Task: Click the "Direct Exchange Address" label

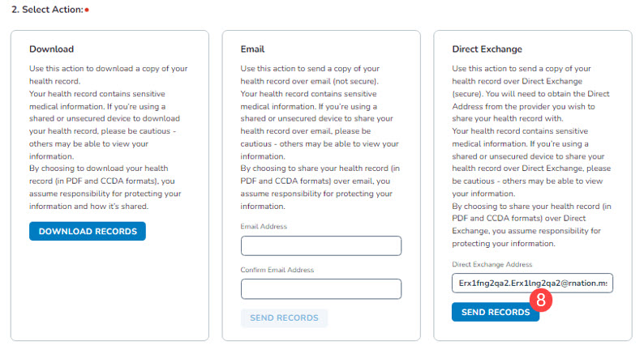Action: point(492,264)
